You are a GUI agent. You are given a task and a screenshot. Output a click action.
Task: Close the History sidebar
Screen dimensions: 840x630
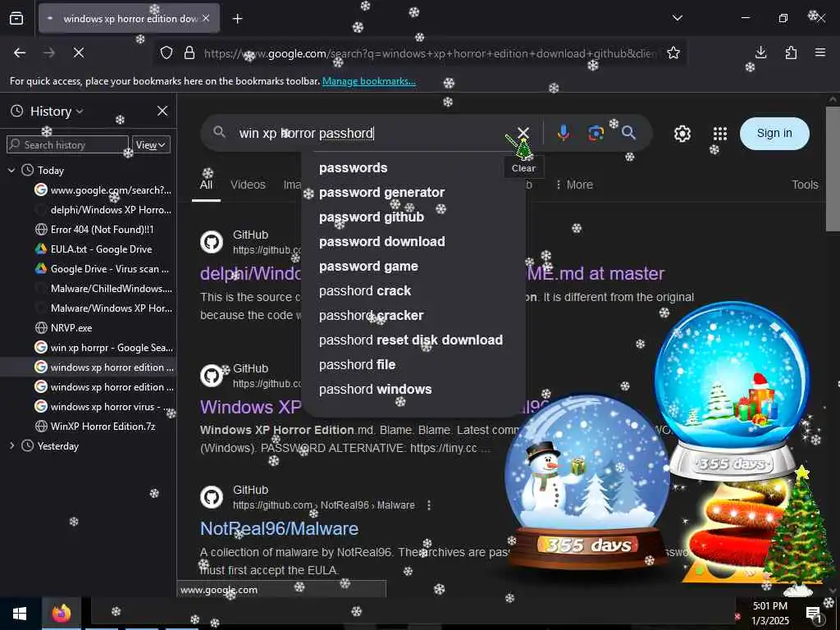[162, 111]
